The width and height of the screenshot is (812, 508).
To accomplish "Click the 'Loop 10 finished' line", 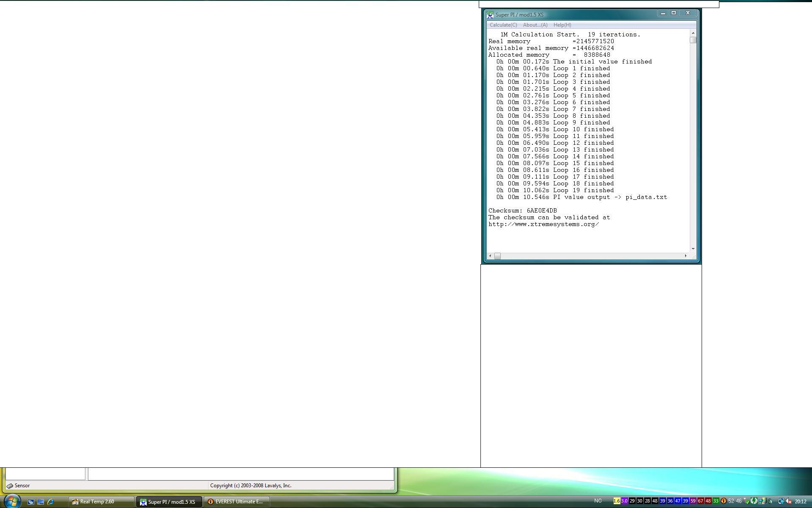I will click(555, 130).
